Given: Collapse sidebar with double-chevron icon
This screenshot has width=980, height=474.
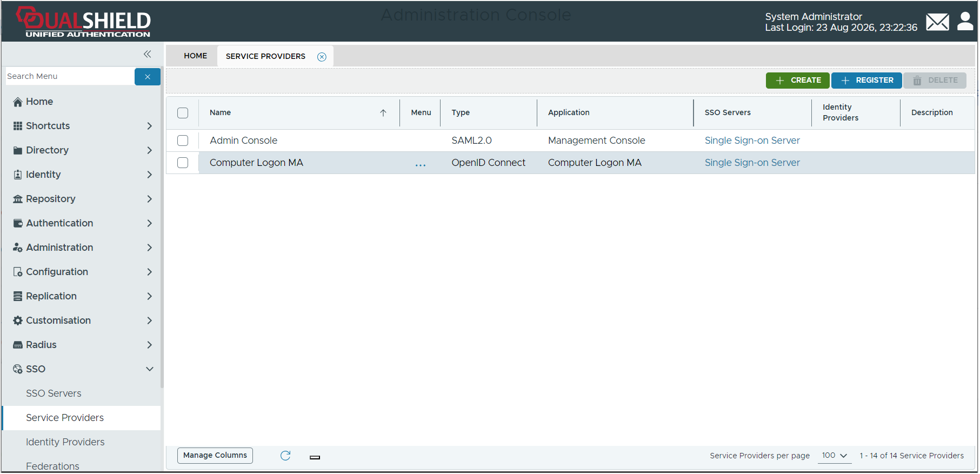Looking at the screenshot, I should [x=148, y=54].
